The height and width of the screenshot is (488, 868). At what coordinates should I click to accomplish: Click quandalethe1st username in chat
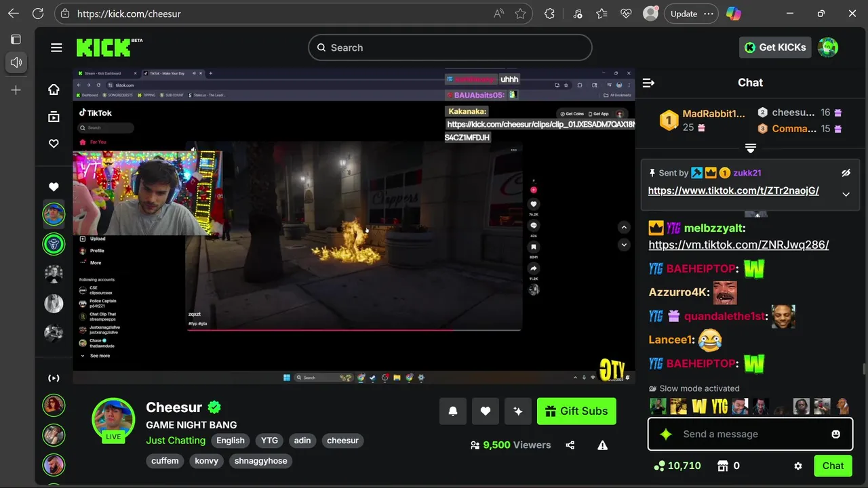click(x=724, y=317)
